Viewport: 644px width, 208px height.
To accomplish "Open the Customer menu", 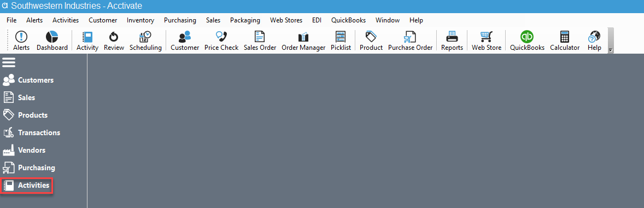I will [103, 20].
